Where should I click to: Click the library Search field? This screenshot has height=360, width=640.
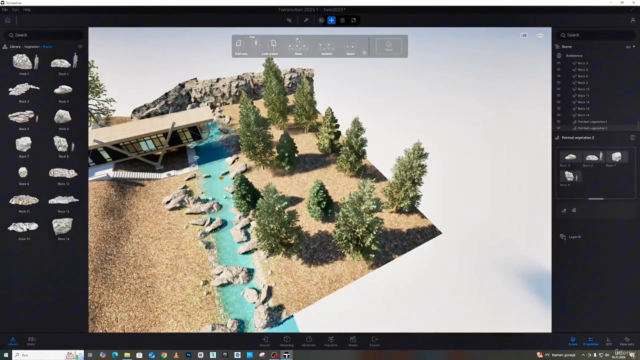tap(44, 35)
